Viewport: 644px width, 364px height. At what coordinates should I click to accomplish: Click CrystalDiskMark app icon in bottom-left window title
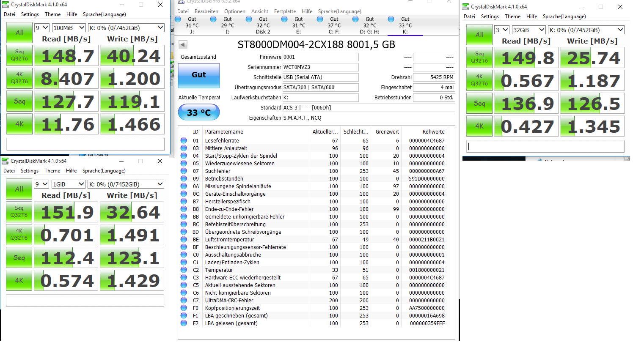(x=5, y=161)
